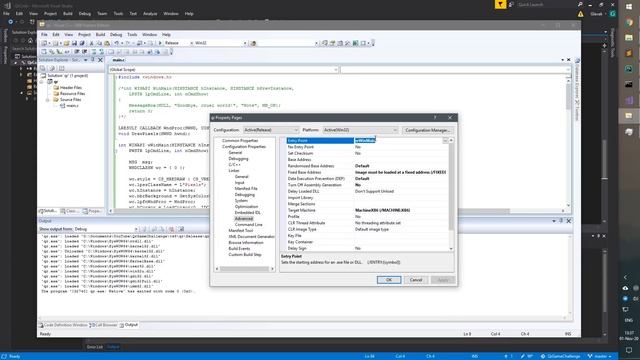Open the Project menu in the inner IDE window

point(84,35)
